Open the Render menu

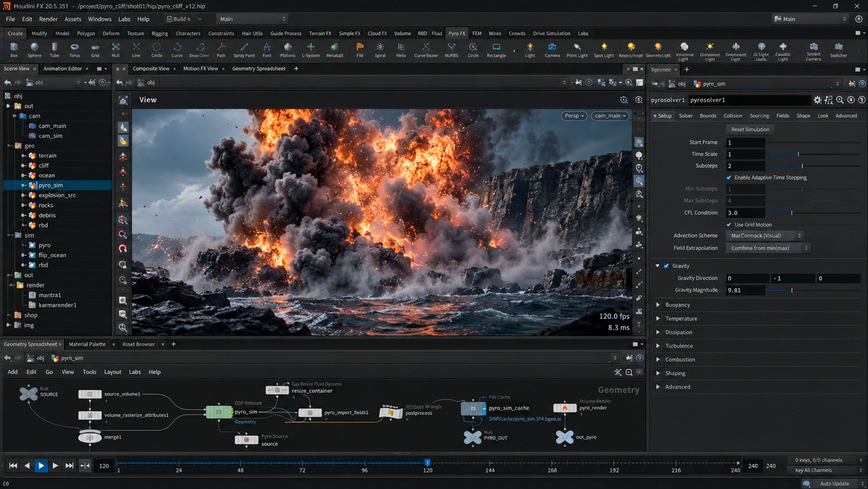click(48, 19)
